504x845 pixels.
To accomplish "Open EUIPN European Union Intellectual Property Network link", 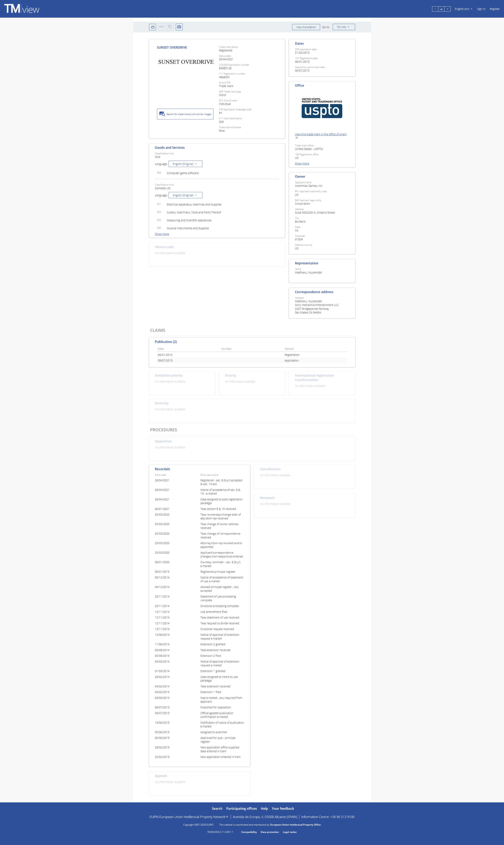I will click(x=188, y=817).
